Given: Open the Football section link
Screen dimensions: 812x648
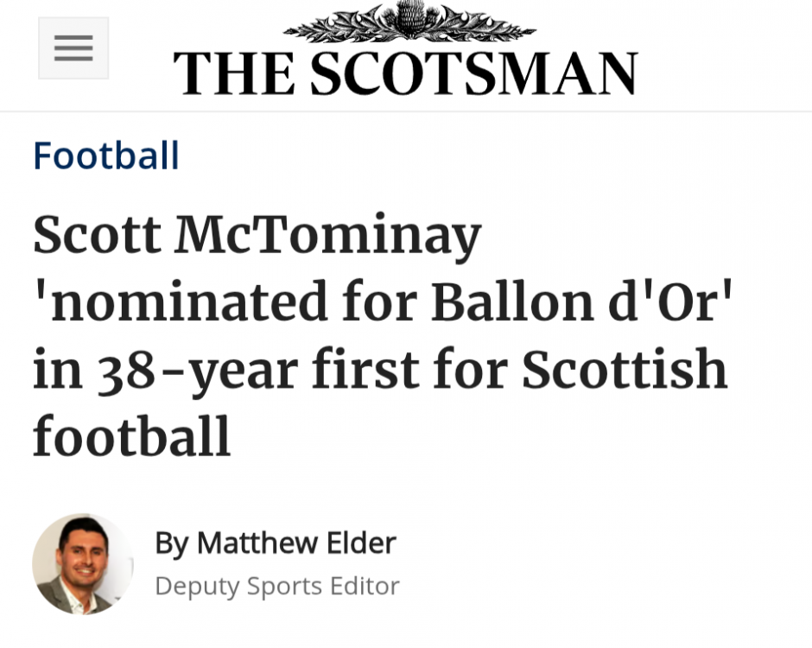Looking at the screenshot, I should [106, 156].
